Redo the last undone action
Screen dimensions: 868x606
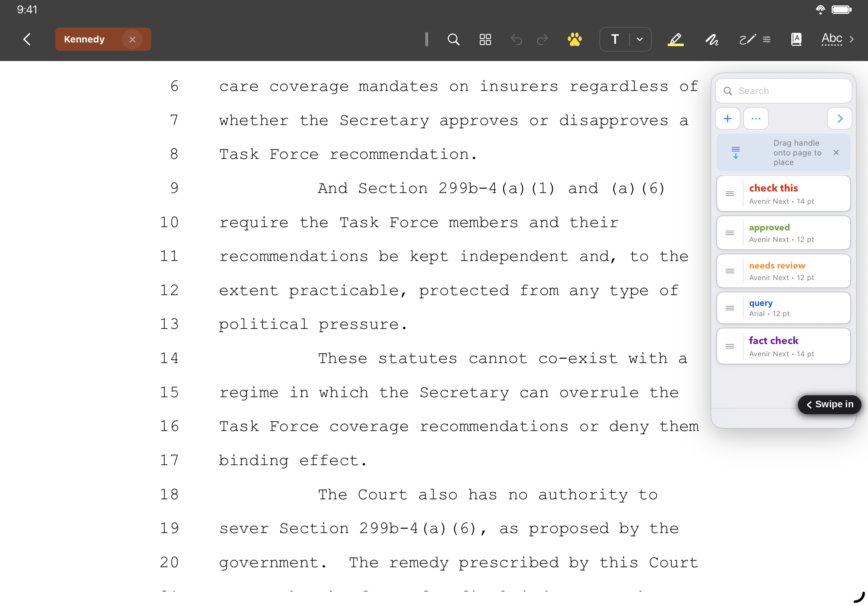(x=542, y=39)
